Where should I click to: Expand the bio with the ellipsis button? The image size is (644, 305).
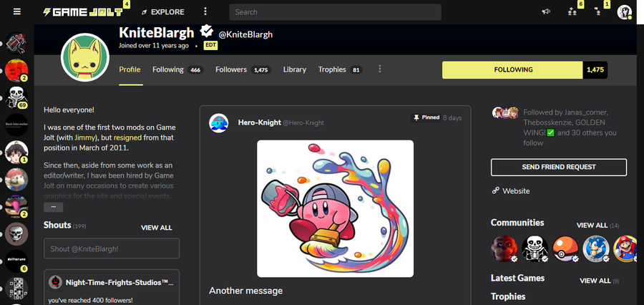point(54,207)
